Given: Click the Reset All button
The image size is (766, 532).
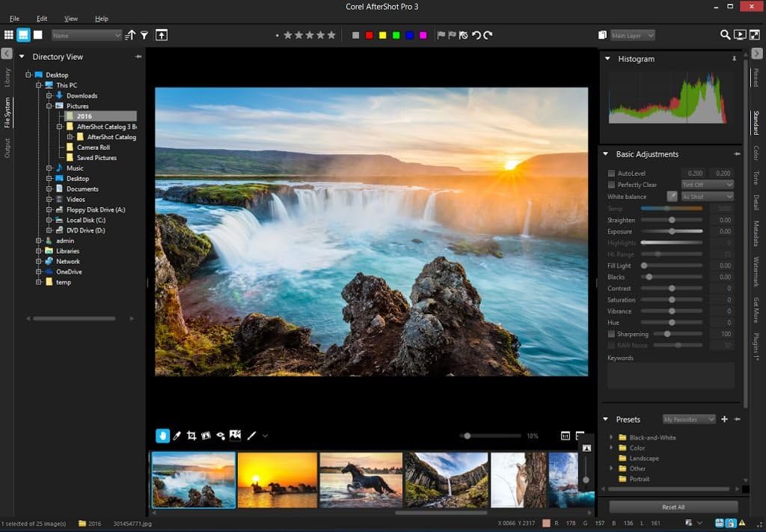Looking at the screenshot, I should point(672,507).
